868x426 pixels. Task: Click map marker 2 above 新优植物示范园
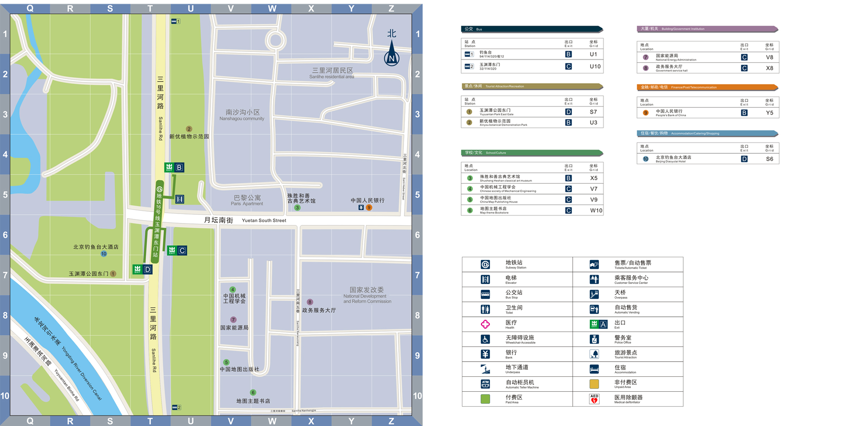coord(189,129)
